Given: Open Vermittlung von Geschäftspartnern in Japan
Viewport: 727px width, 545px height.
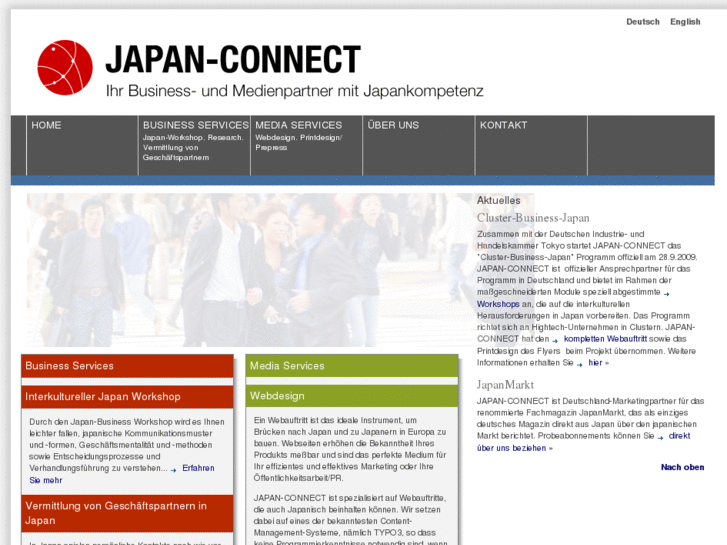Looking at the screenshot, I should [x=127, y=513].
